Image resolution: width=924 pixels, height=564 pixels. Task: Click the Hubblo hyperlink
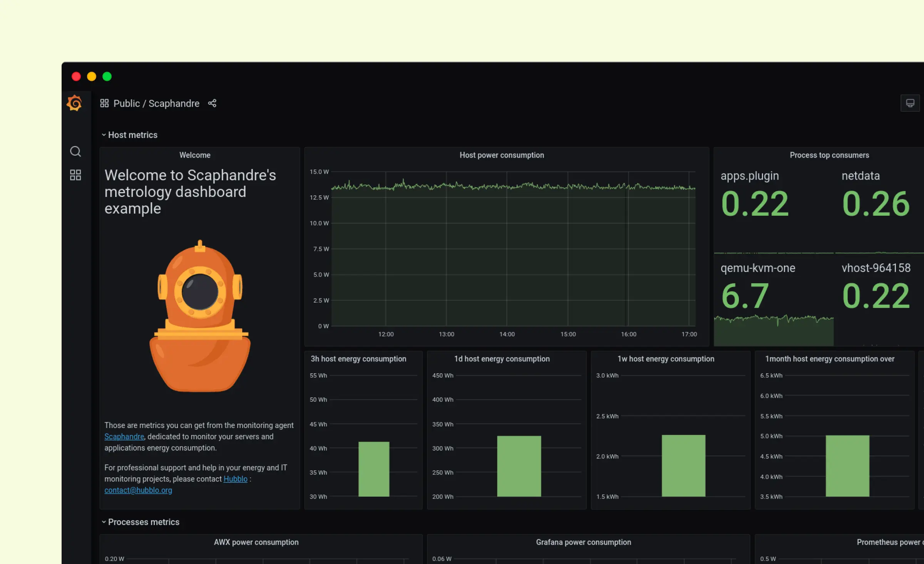pyautogui.click(x=235, y=479)
